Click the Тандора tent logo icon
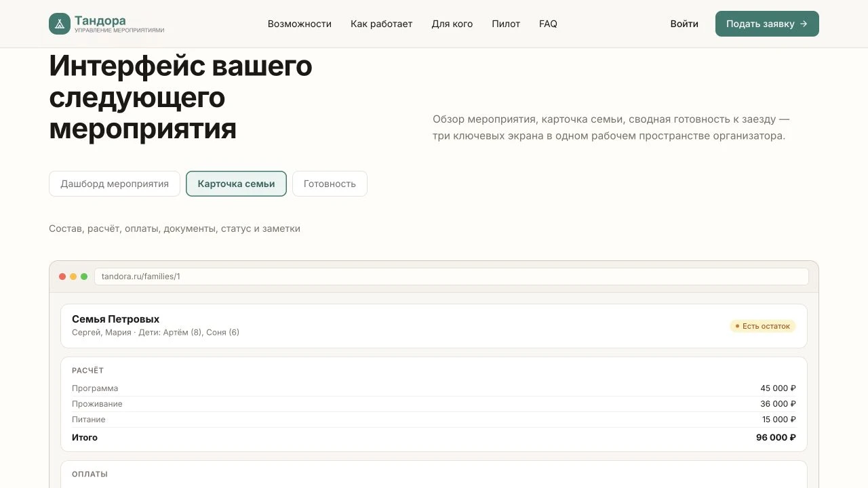 click(60, 24)
